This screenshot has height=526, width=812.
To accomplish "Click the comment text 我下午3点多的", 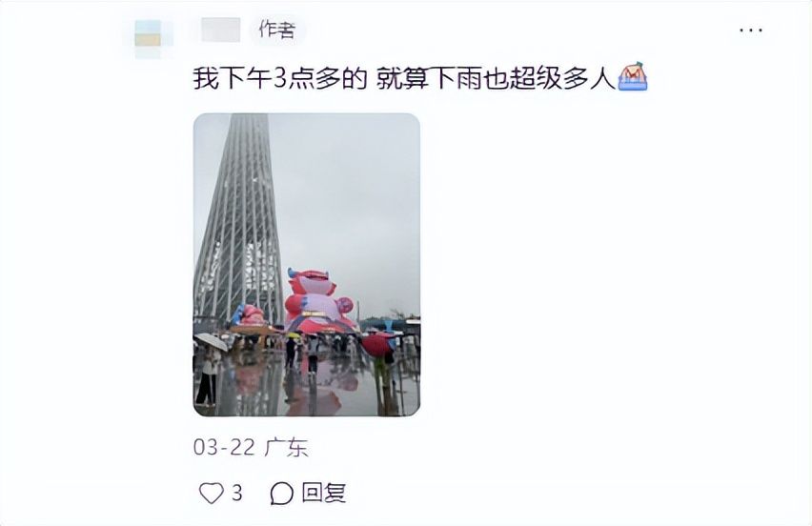I will click(x=280, y=80).
